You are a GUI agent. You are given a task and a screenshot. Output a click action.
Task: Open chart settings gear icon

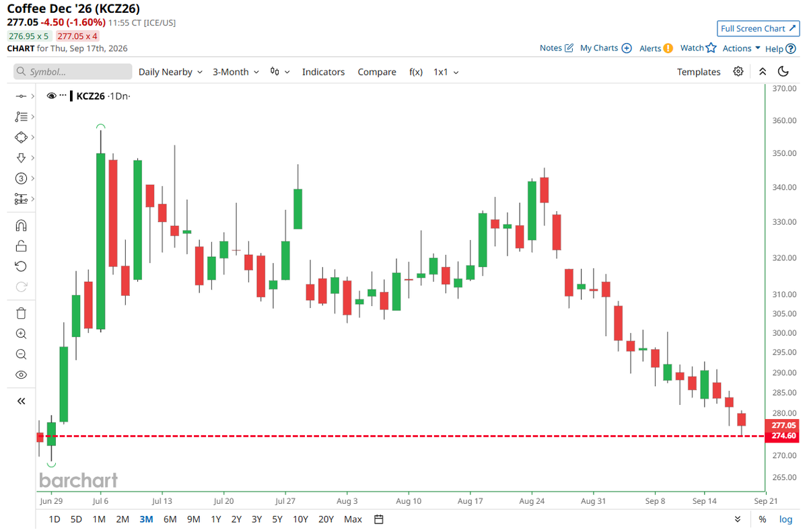[x=738, y=71]
